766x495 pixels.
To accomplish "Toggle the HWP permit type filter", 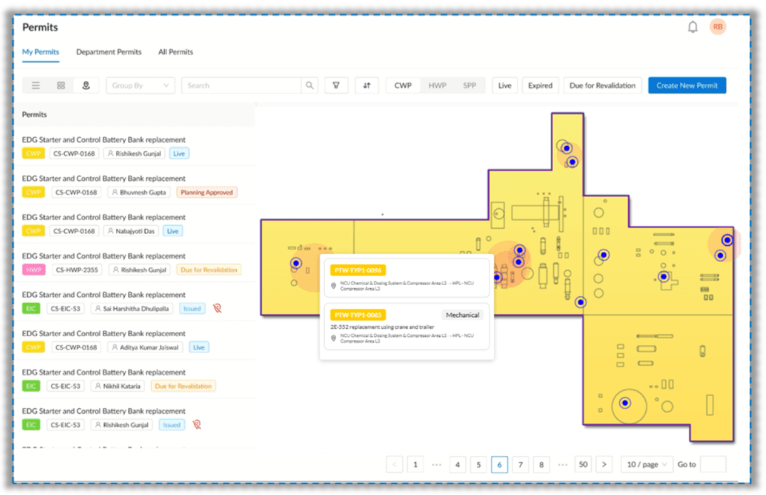I will 437,86.
